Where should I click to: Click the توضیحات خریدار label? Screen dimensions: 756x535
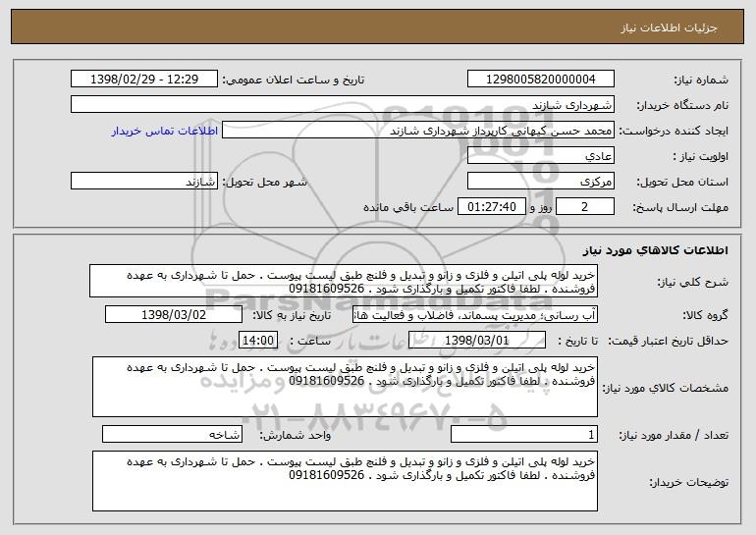[x=689, y=482]
